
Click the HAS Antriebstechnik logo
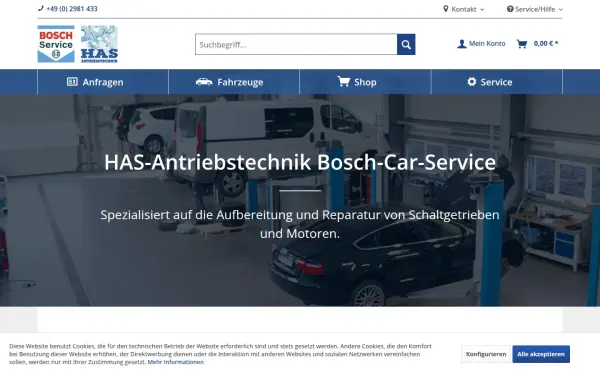pos(99,44)
